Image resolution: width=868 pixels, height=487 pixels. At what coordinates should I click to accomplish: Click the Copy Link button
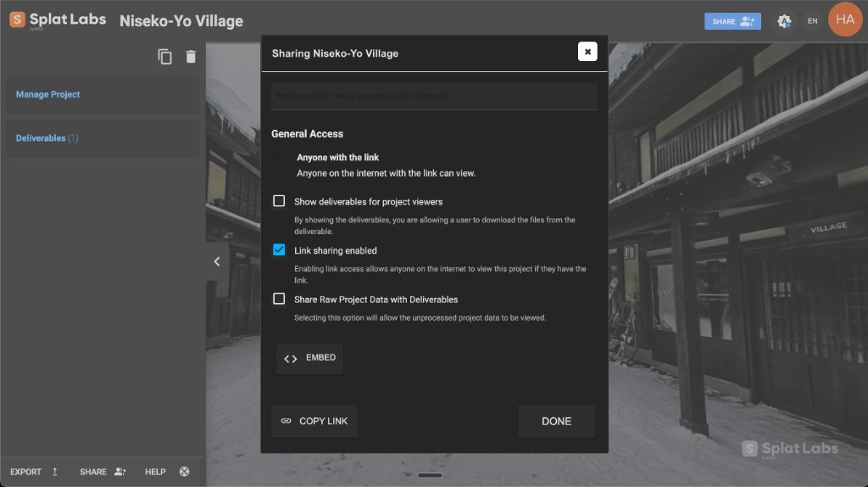[x=314, y=421]
